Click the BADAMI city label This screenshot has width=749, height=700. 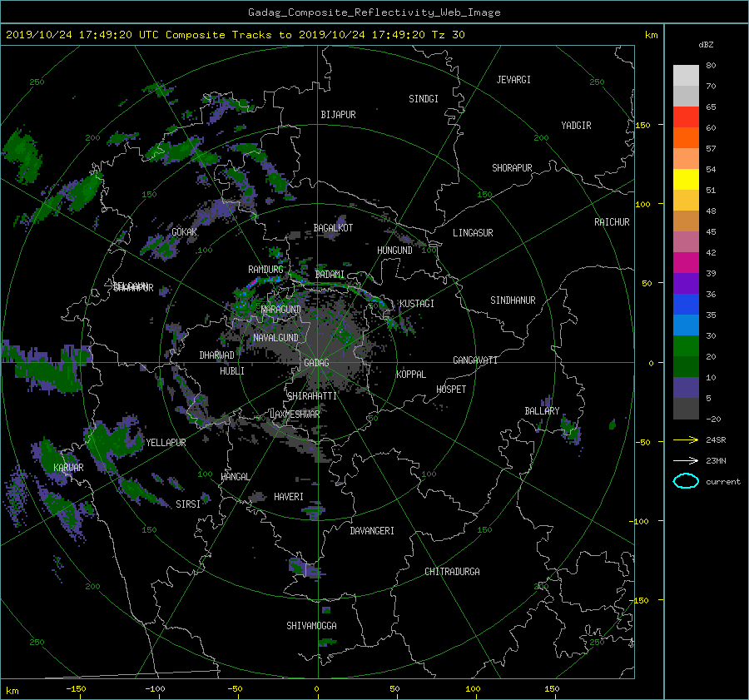[x=330, y=275]
